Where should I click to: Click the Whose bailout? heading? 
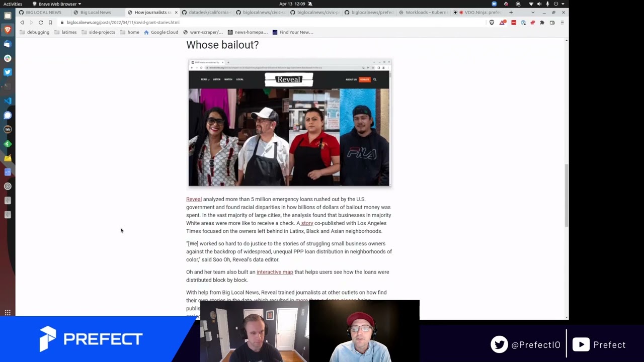click(x=222, y=45)
